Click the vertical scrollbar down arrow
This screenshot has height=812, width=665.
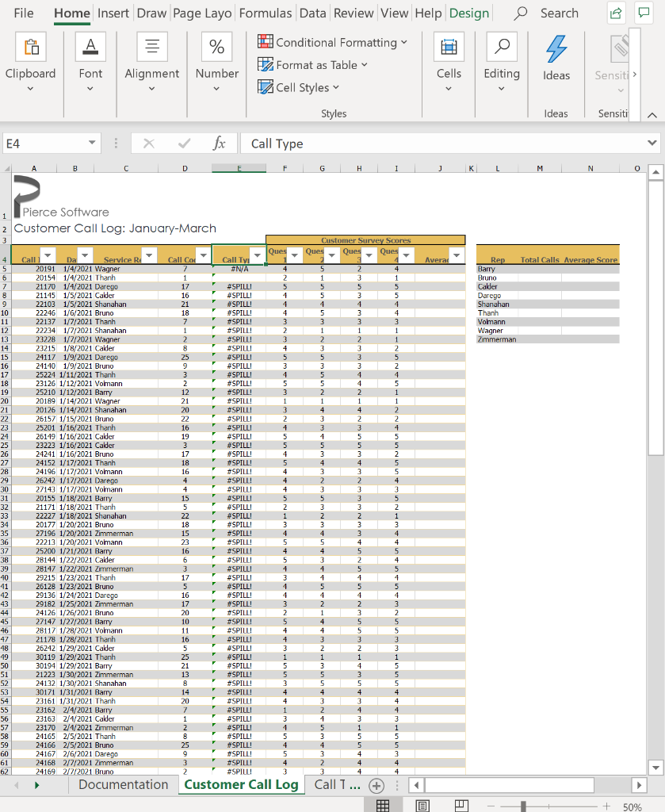(x=655, y=768)
